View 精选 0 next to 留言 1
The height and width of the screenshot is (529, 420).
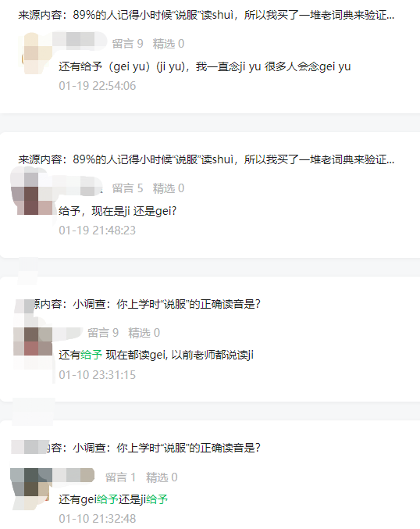click(162, 477)
